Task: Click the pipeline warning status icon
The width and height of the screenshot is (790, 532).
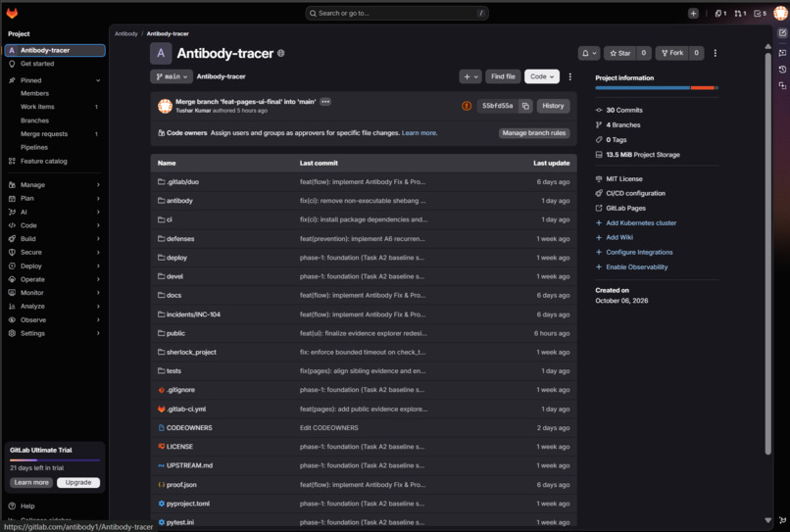Action: [467, 106]
